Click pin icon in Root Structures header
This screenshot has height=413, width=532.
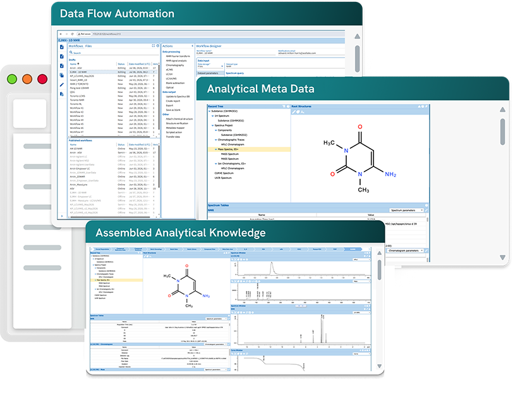426,106
